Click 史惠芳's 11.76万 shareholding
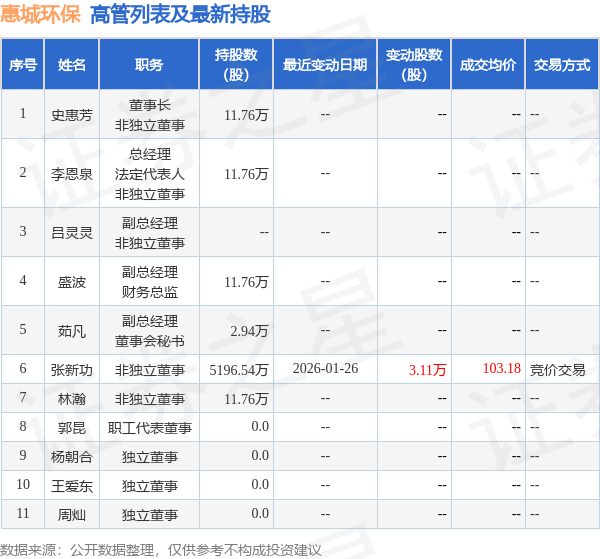 click(246, 115)
